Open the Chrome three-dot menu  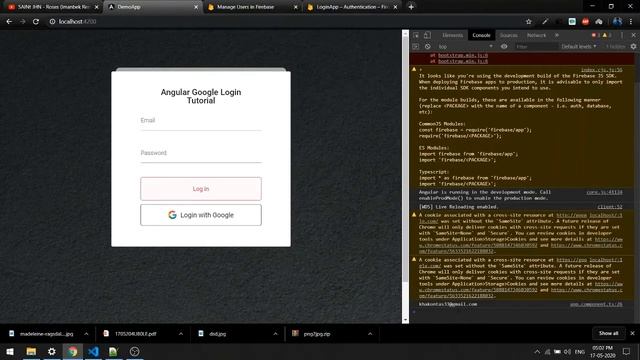pos(631,22)
